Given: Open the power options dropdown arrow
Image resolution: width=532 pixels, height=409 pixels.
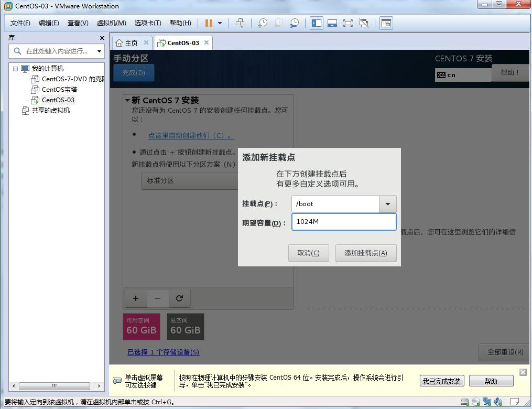Looking at the screenshot, I should click(220, 23).
